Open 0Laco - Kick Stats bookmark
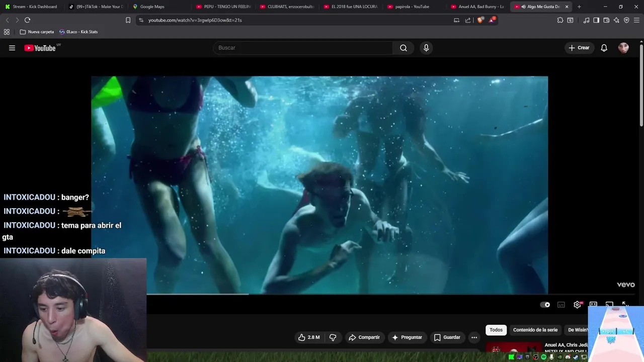 pos(78,32)
